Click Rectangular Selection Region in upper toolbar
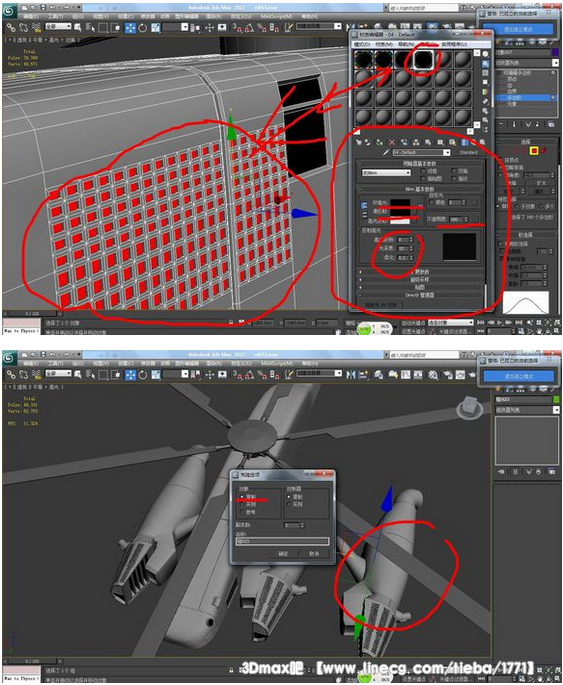 click(x=103, y=28)
